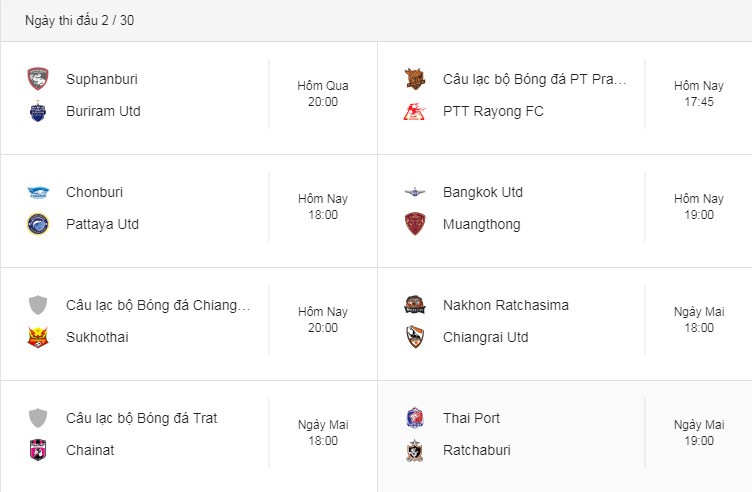Open the Bangkok Utd team link
Image resolution: width=752 pixels, height=492 pixels.
tap(483, 192)
